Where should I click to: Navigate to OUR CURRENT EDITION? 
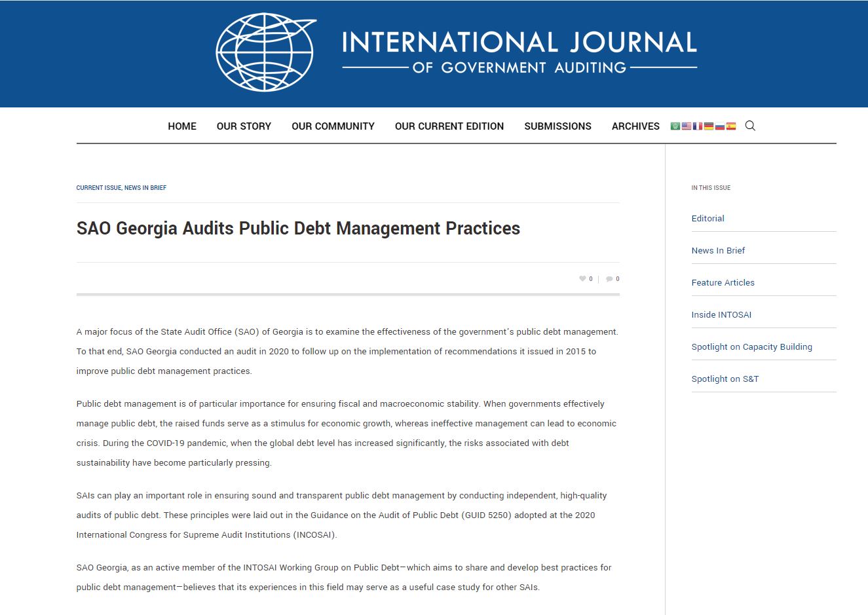point(449,126)
